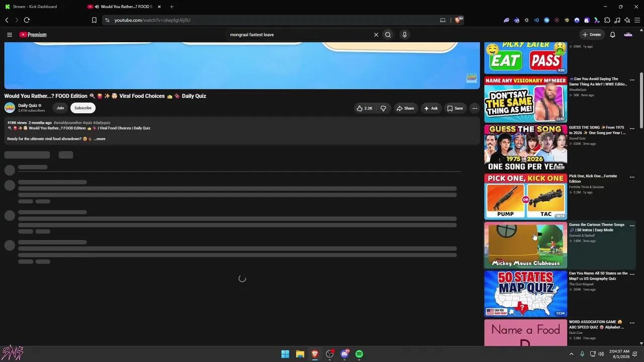This screenshot has width=644, height=362.
Task: Open options for 50 States video
Action: click(632, 274)
